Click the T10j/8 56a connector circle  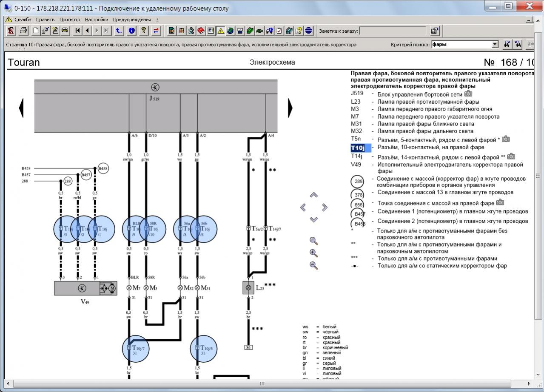[187, 229]
